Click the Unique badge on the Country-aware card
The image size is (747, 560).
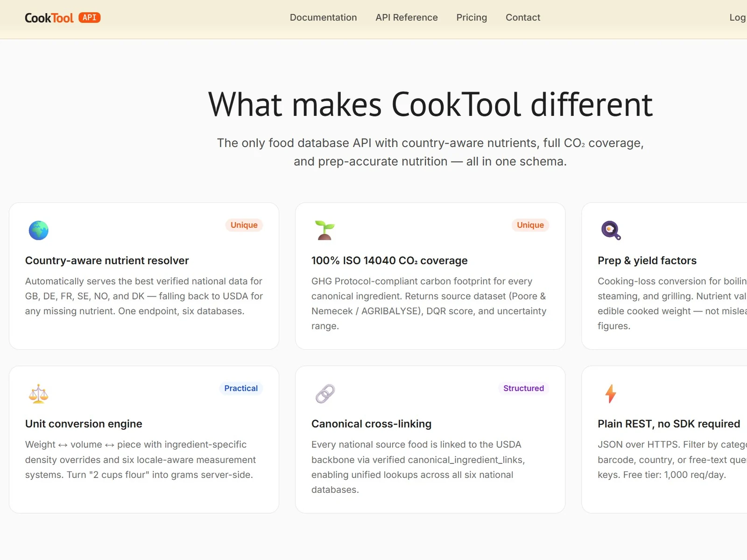tap(244, 225)
